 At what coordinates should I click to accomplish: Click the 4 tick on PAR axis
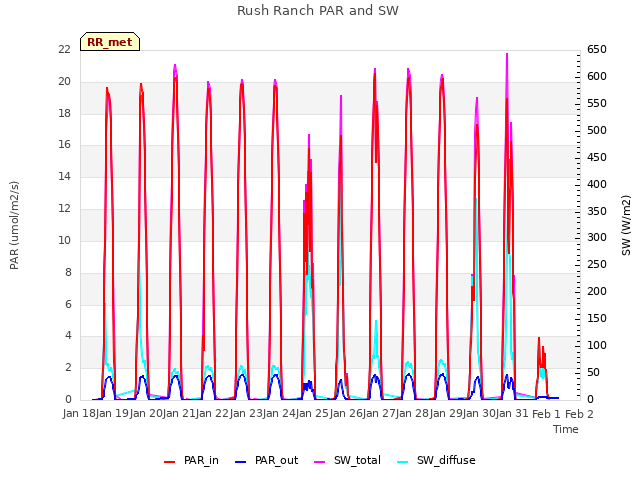tap(68, 336)
